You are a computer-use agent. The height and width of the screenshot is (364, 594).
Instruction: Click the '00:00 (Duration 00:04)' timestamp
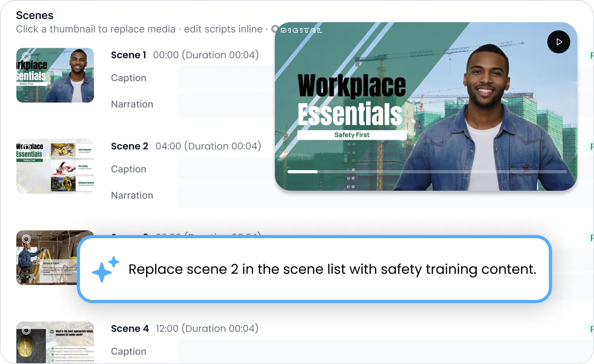tap(206, 55)
